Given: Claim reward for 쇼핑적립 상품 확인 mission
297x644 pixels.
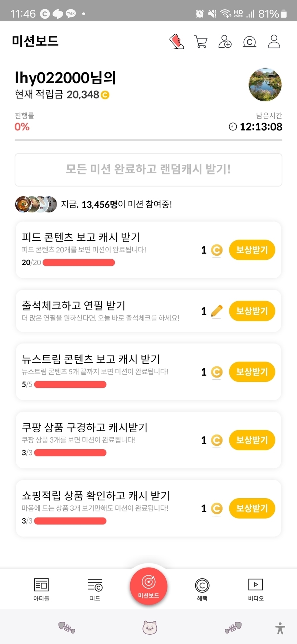Looking at the screenshot, I should coord(252,508).
